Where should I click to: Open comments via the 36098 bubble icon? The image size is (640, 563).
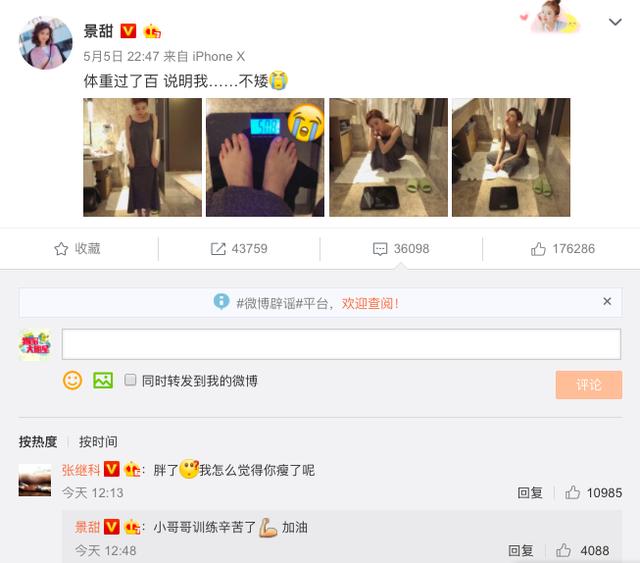click(x=380, y=249)
